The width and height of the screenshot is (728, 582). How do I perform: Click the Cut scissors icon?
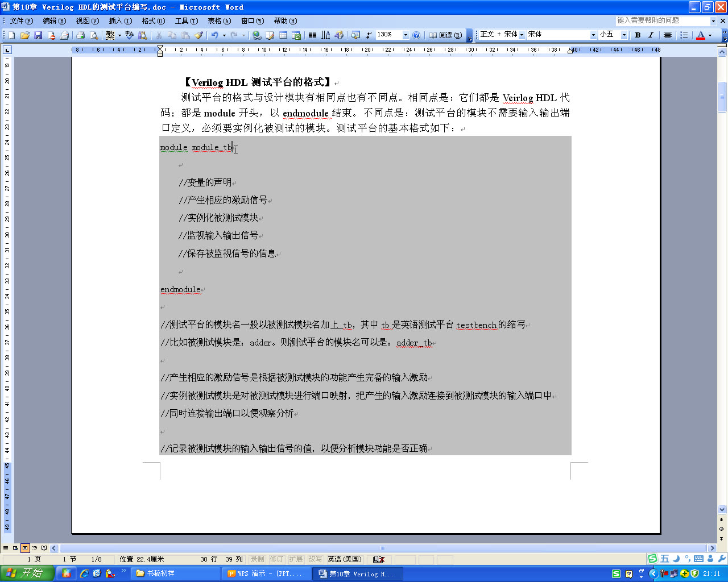coord(159,35)
